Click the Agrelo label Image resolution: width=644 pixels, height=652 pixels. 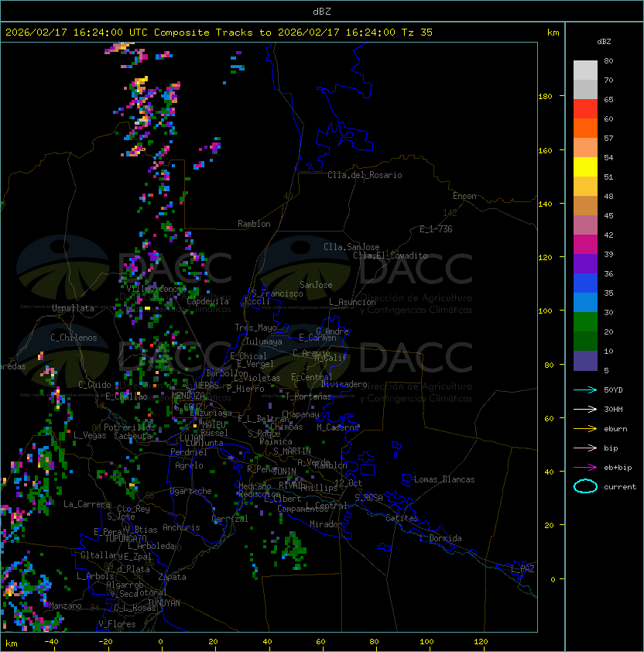(189, 465)
